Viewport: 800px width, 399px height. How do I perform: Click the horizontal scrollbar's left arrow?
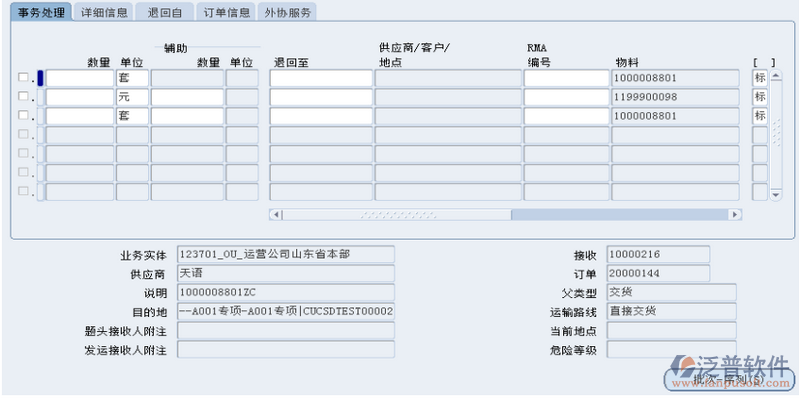(276, 214)
